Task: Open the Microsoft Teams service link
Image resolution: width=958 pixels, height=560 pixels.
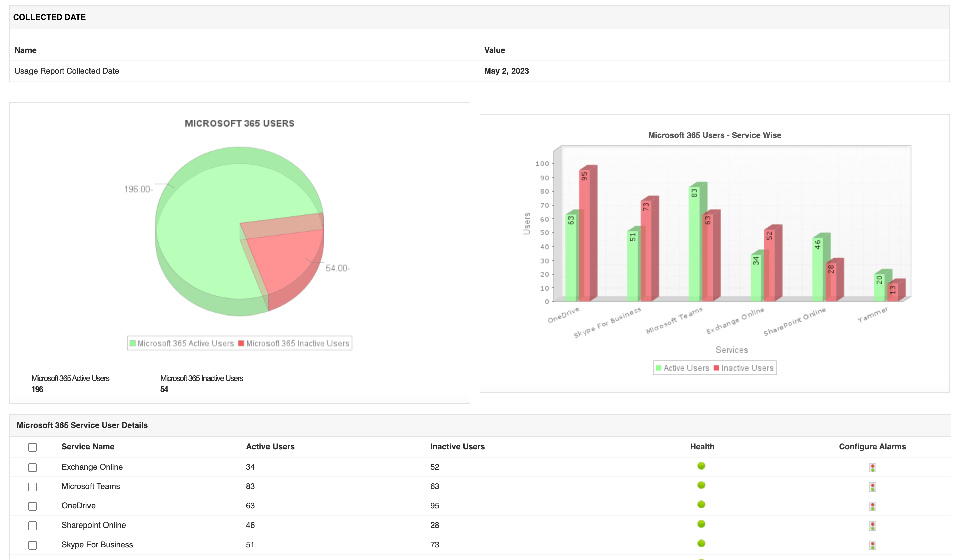Action: 91,486
